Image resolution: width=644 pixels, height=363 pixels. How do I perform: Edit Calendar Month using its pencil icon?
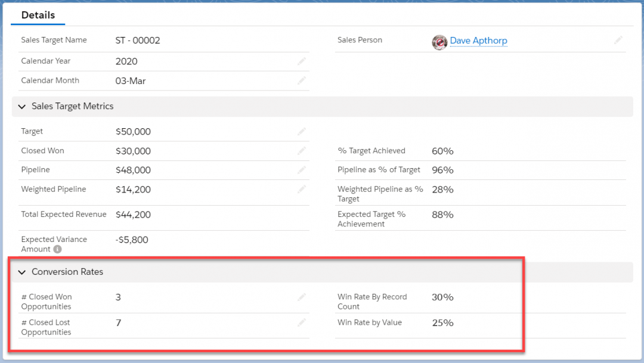[x=302, y=80]
